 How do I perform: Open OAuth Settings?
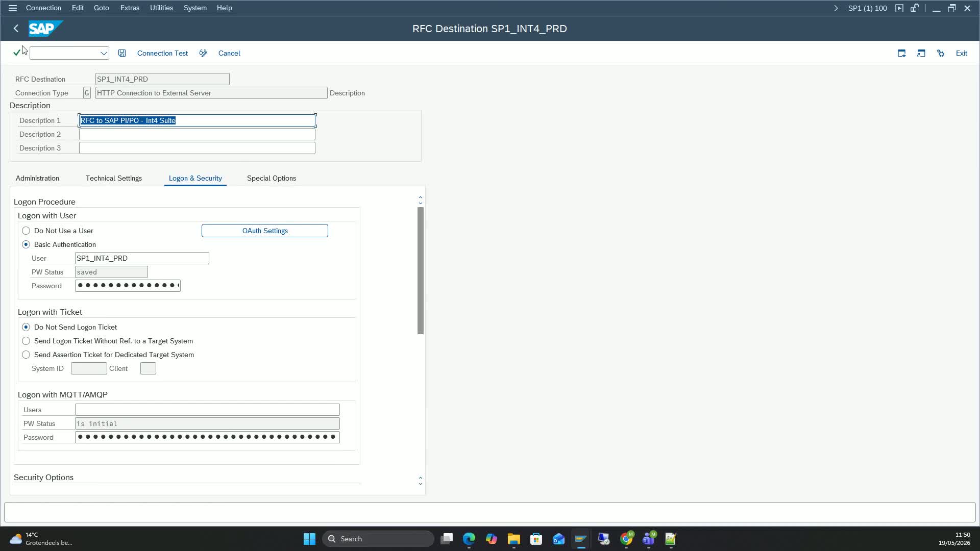[265, 231]
